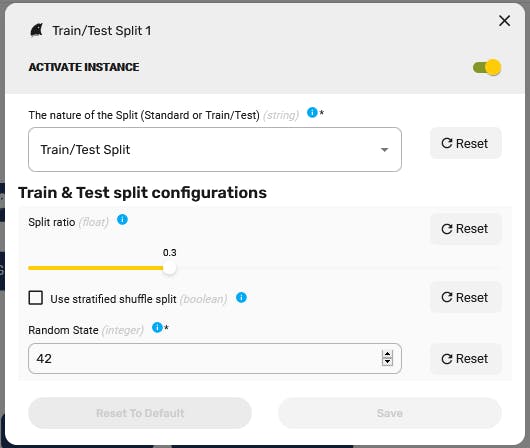The image size is (530, 448).
Task: Toggle the Activate Instance switch
Action: (x=487, y=67)
